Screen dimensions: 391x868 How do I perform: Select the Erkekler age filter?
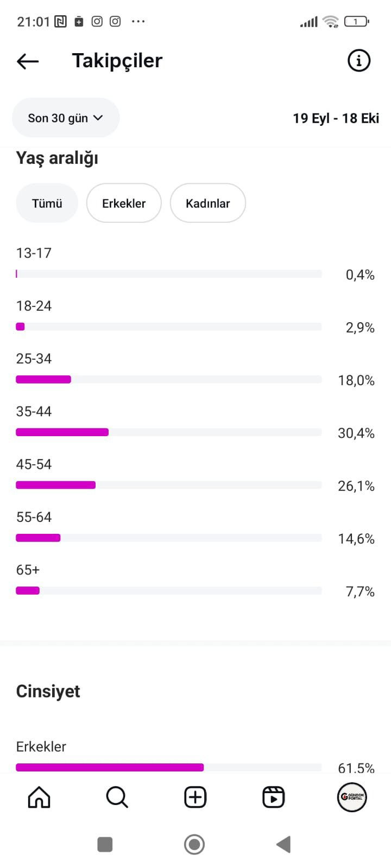(x=124, y=203)
